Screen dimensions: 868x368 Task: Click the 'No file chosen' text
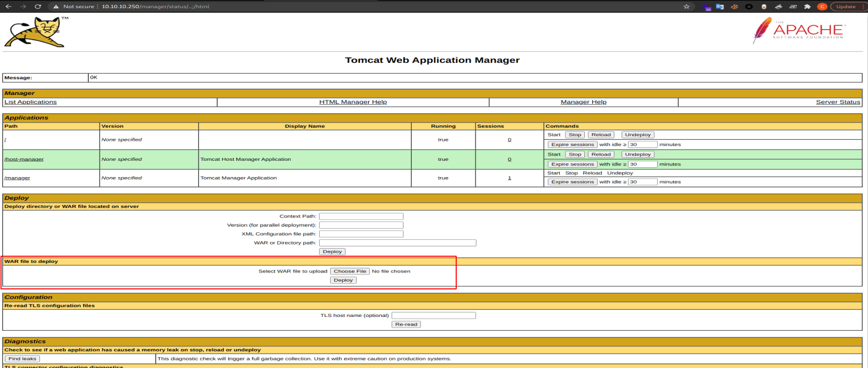click(x=391, y=272)
